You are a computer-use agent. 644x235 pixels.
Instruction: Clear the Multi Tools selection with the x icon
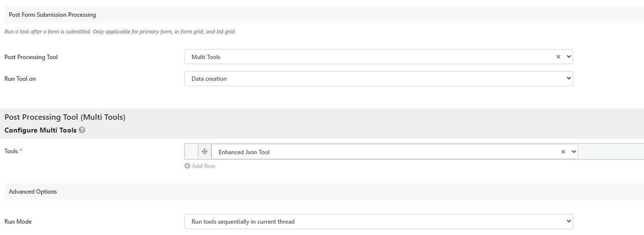pyautogui.click(x=558, y=57)
